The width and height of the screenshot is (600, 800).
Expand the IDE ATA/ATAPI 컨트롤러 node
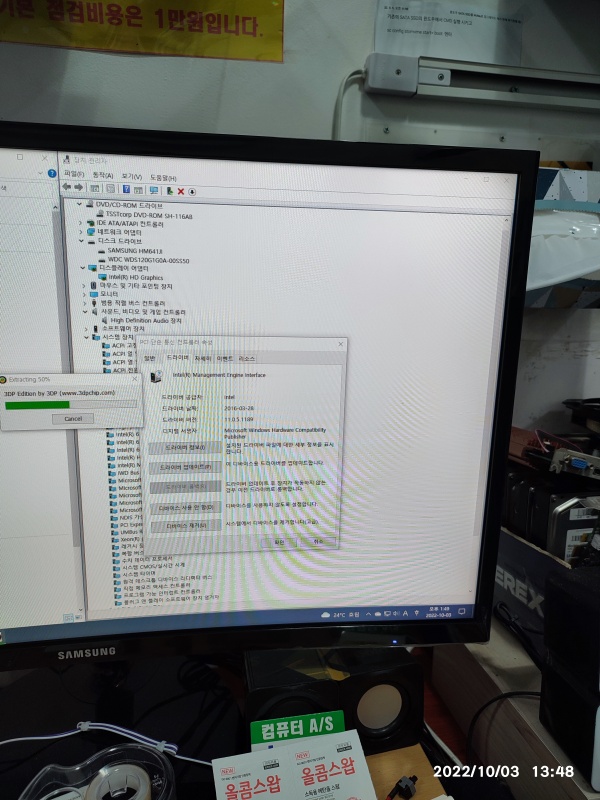point(80,222)
